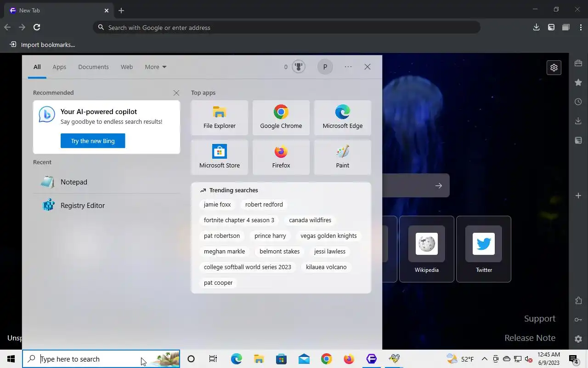Open bookmarks star in browser sidebar
This screenshot has height=368, width=588.
578,82
